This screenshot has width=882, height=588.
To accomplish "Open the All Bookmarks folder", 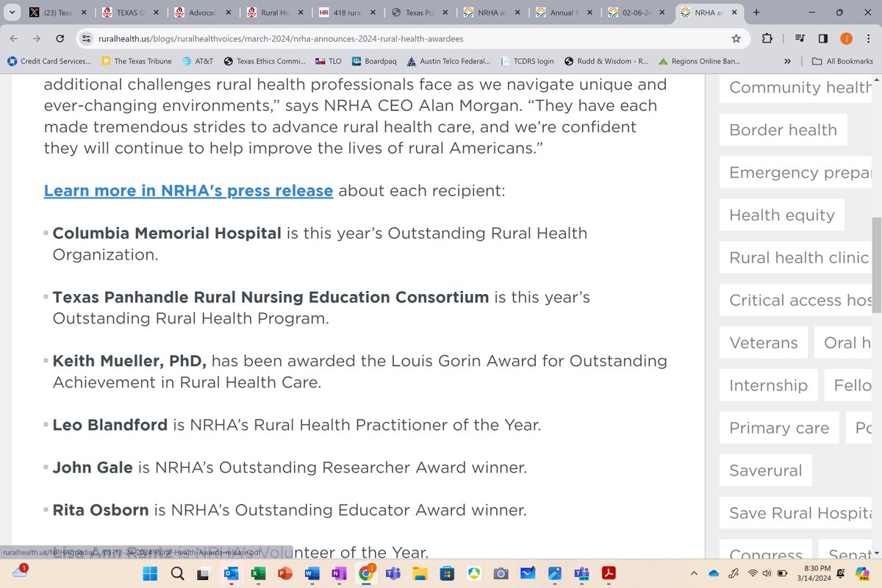I will [x=842, y=61].
